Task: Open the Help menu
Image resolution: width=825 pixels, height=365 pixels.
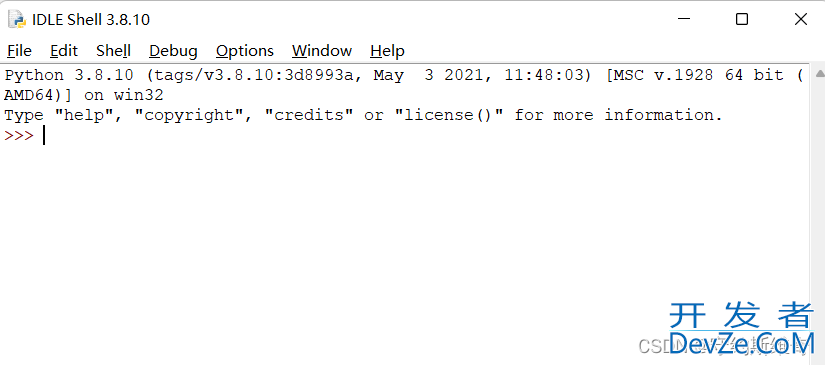Action: click(x=387, y=51)
